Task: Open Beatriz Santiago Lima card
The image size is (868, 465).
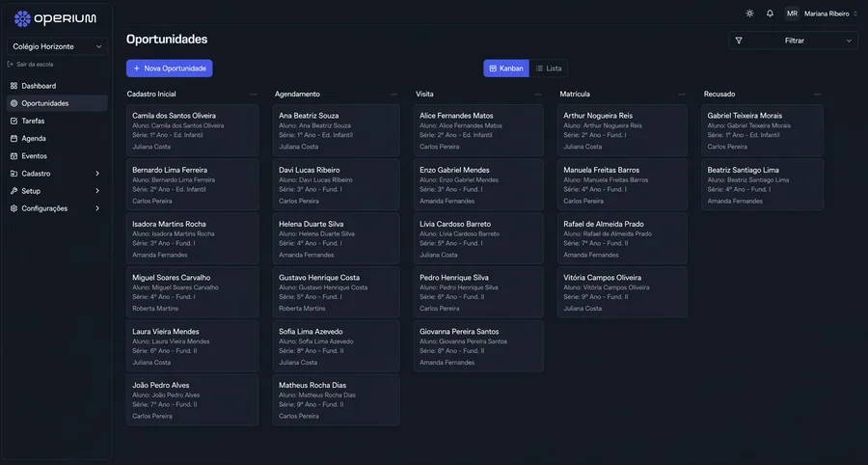Action: [x=762, y=185]
